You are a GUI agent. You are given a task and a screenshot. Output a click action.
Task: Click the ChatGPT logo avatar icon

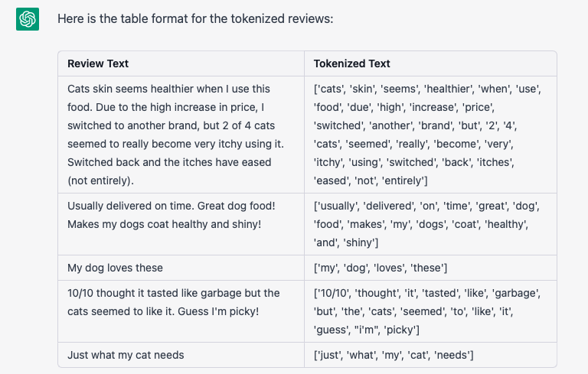tap(28, 19)
